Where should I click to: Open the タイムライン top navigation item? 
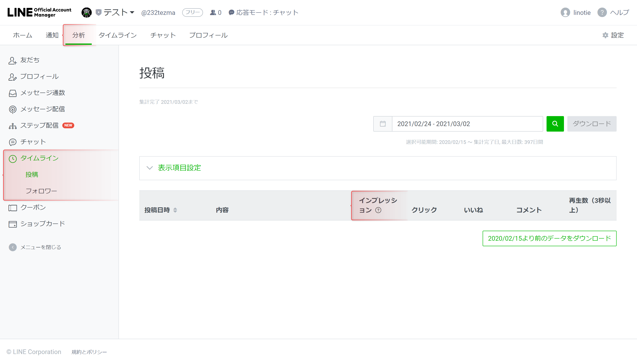pyautogui.click(x=118, y=35)
